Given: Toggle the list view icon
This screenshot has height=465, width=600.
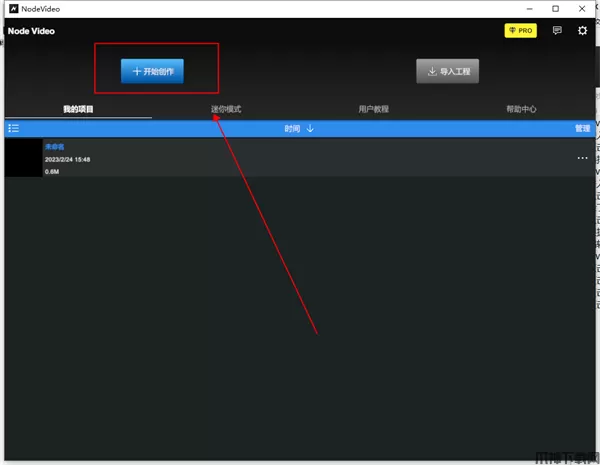Looking at the screenshot, I should [14, 128].
